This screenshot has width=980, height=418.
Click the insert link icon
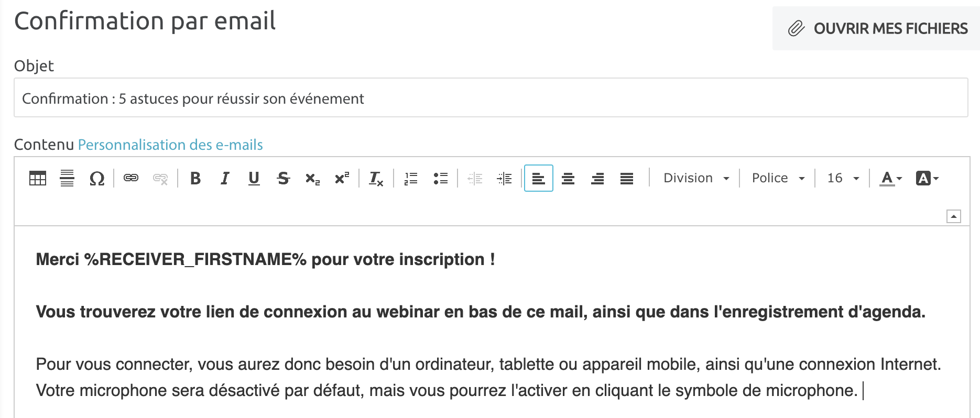point(130,179)
